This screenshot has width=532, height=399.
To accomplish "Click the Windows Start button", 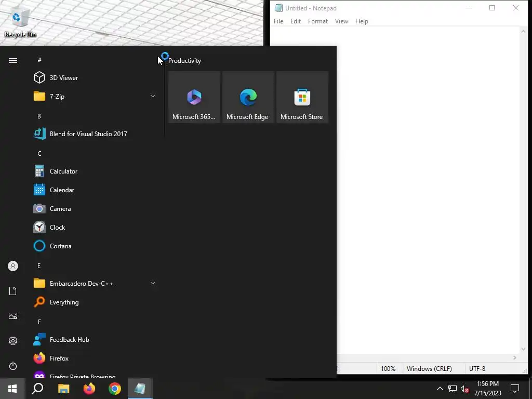I will [12, 389].
